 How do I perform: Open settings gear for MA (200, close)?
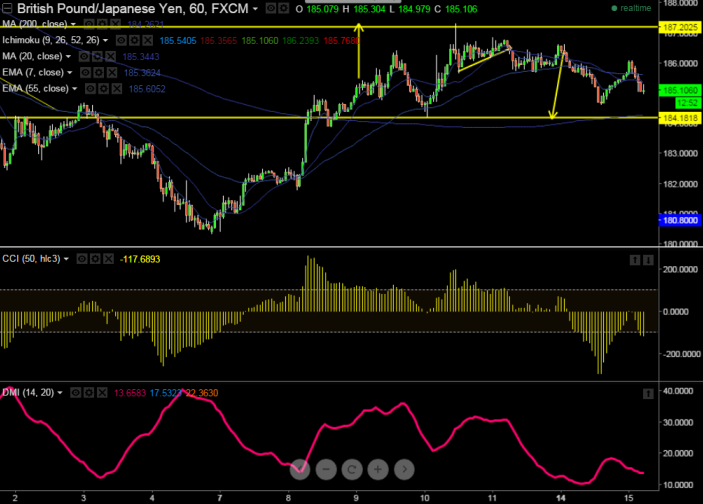pyautogui.click(x=102, y=24)
